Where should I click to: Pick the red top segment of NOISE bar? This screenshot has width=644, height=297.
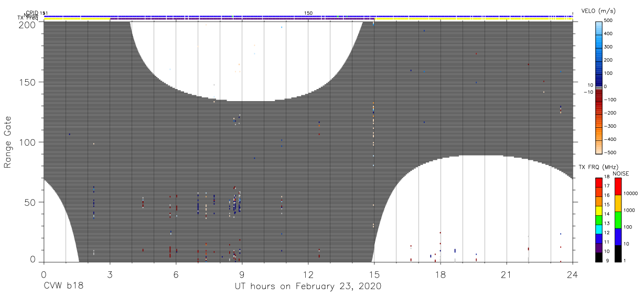(x=618, y=186)
